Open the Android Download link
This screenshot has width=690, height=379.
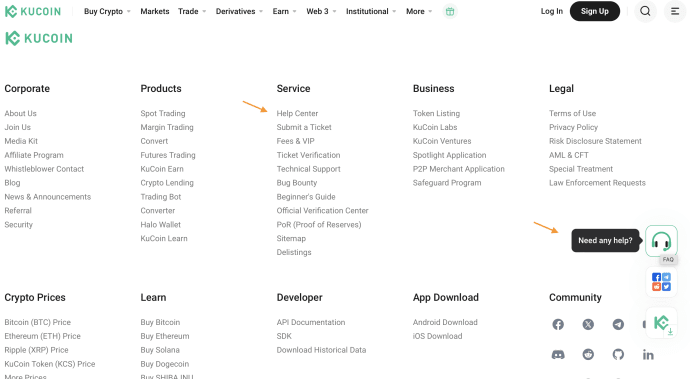point(445,322)
